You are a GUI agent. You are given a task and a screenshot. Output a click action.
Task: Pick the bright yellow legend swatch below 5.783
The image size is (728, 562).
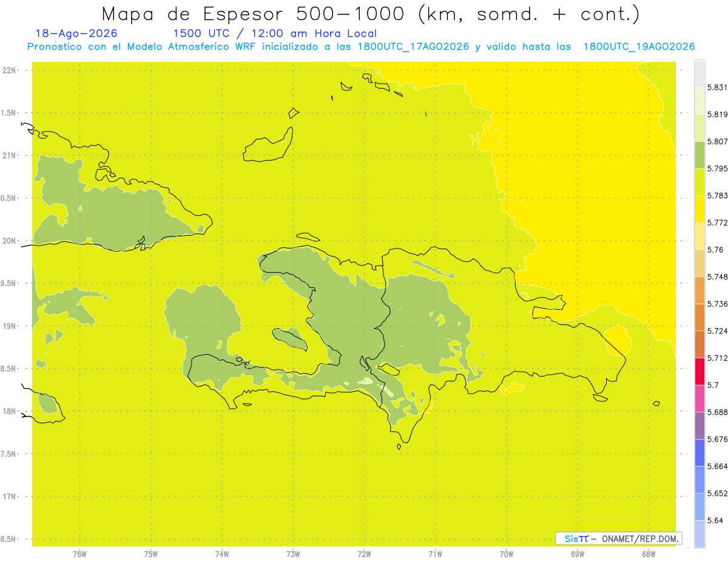699,209
